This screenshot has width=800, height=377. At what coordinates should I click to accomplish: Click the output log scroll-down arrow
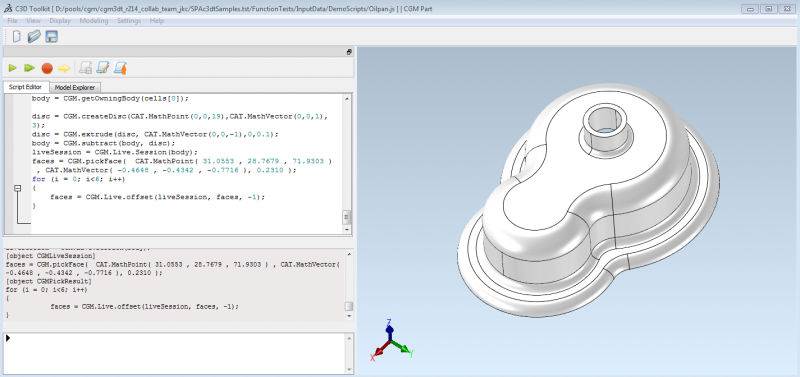[348, 316]
